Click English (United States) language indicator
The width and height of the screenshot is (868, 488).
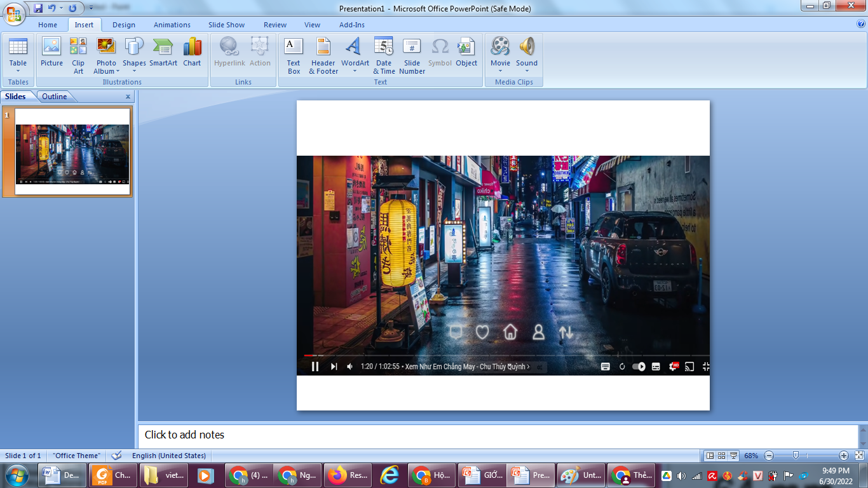(x=169, y=456)
